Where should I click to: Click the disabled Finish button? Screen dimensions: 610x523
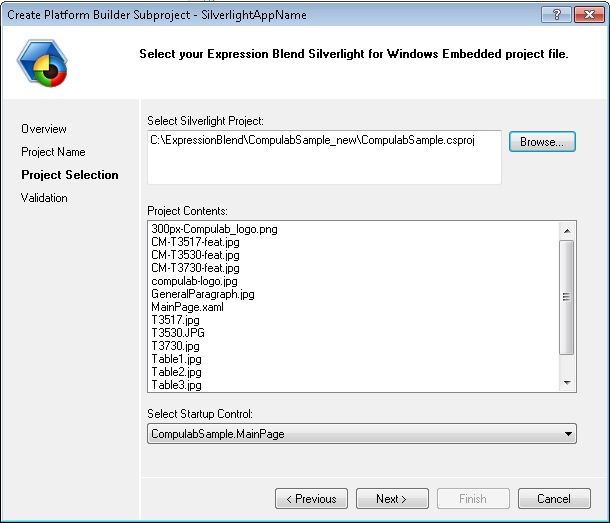pos(473,498)
